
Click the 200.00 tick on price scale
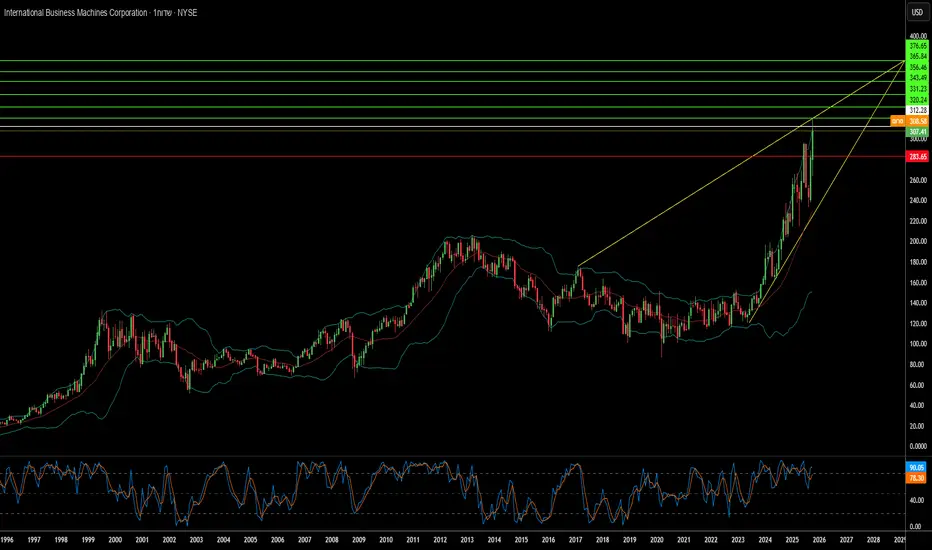coord(917,241)
